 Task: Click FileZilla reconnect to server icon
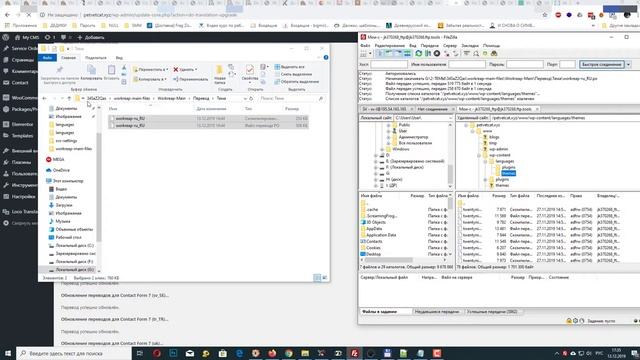[456, 53]
